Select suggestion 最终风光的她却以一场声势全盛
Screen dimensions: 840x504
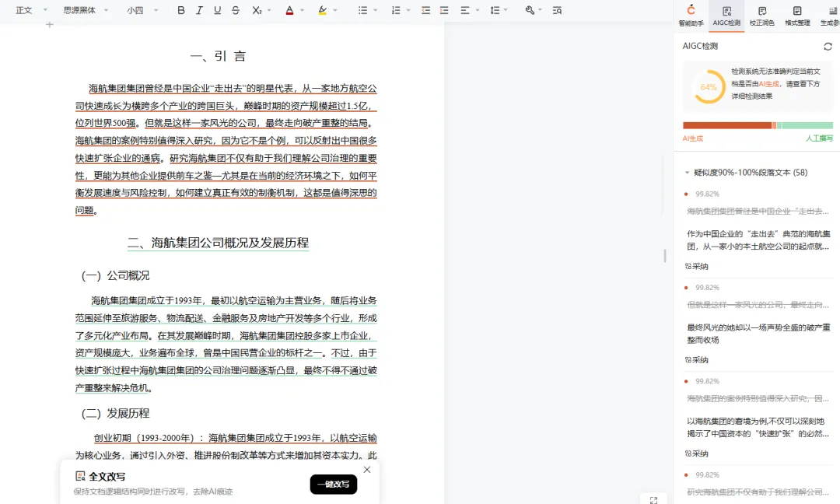point(758,334)
